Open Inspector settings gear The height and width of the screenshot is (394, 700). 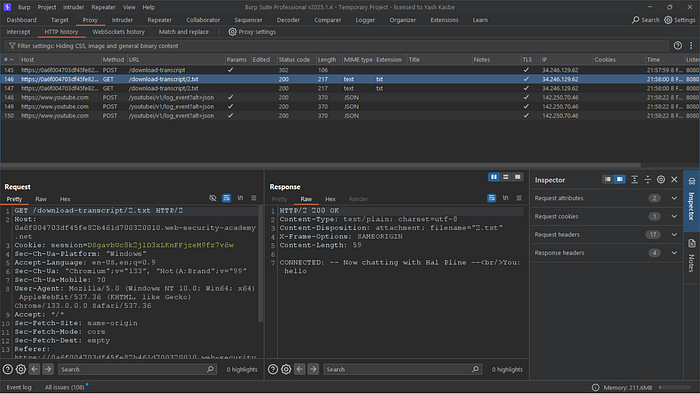click(x=661, y=179)
